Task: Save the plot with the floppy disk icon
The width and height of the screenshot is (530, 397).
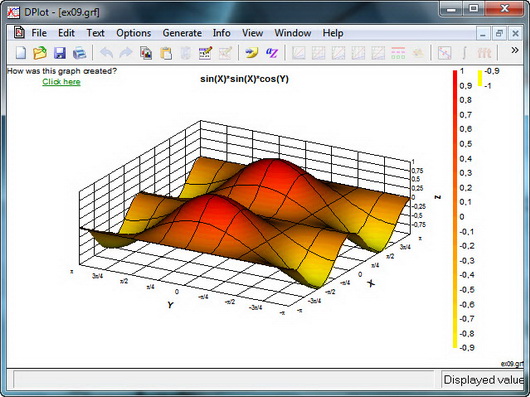Action: click(60, 53)
